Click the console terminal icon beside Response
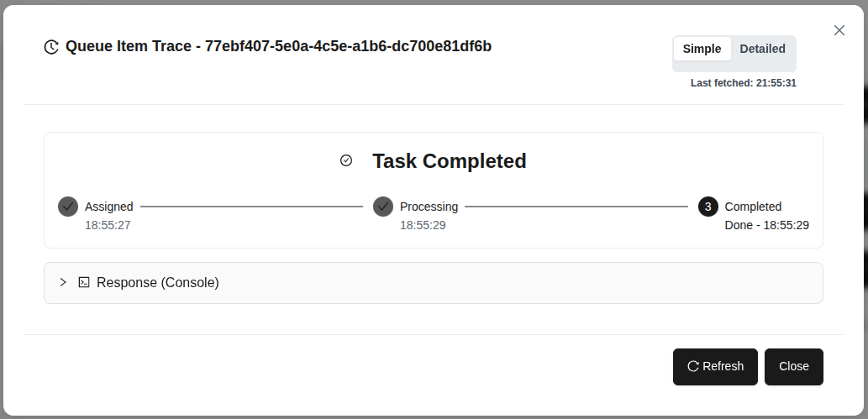 (x=84, y=283)
